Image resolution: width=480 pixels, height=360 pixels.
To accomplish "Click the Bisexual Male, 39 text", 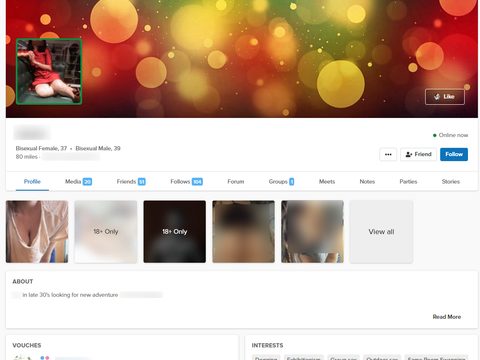I will point(98,148).
